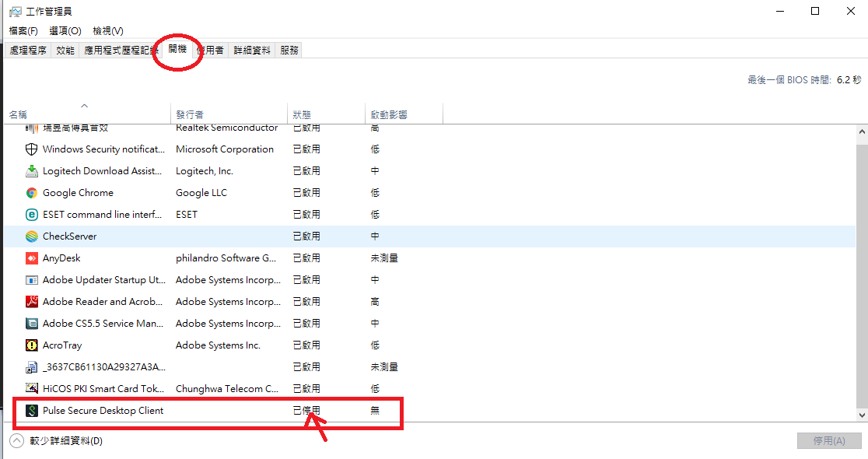
Task: Click the Pulse Secure Desktop Client icon
Action: (x=32, y=411)
